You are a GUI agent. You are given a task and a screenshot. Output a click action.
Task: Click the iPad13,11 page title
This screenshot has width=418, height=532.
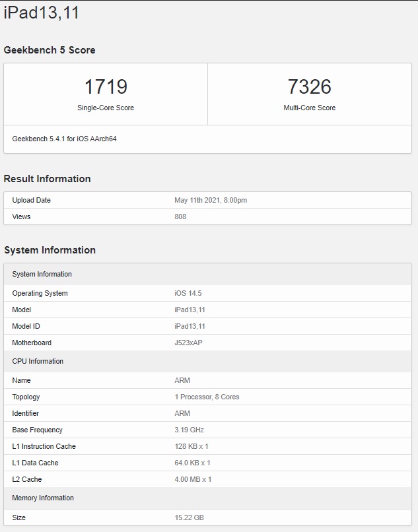click(42, 13)
